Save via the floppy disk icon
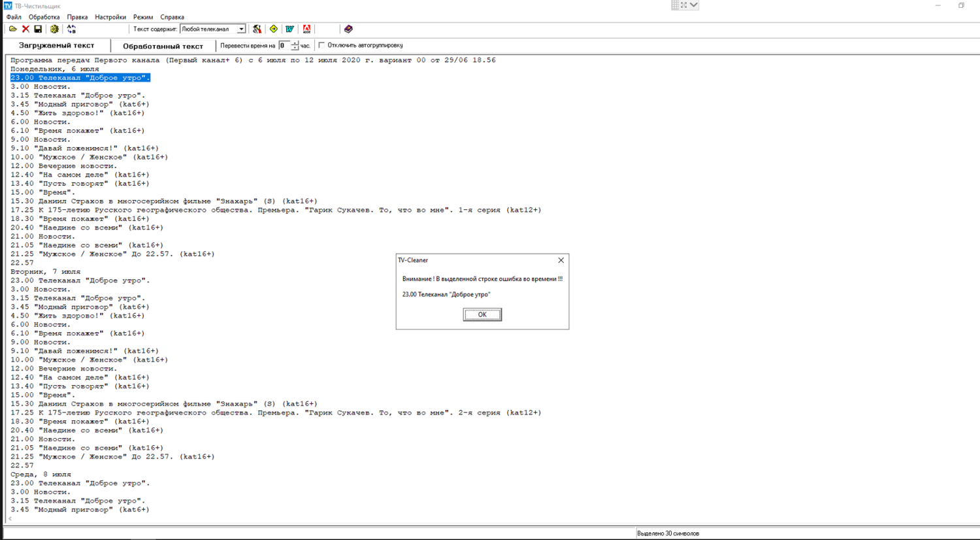This screenshot has height=540, width=980. point(39,29)
